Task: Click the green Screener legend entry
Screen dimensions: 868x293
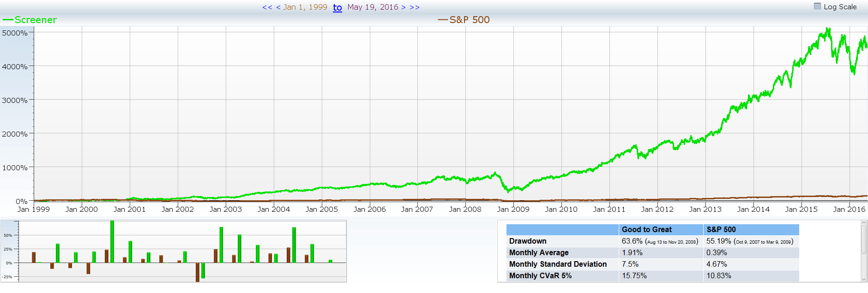Action: coord(30,20)
